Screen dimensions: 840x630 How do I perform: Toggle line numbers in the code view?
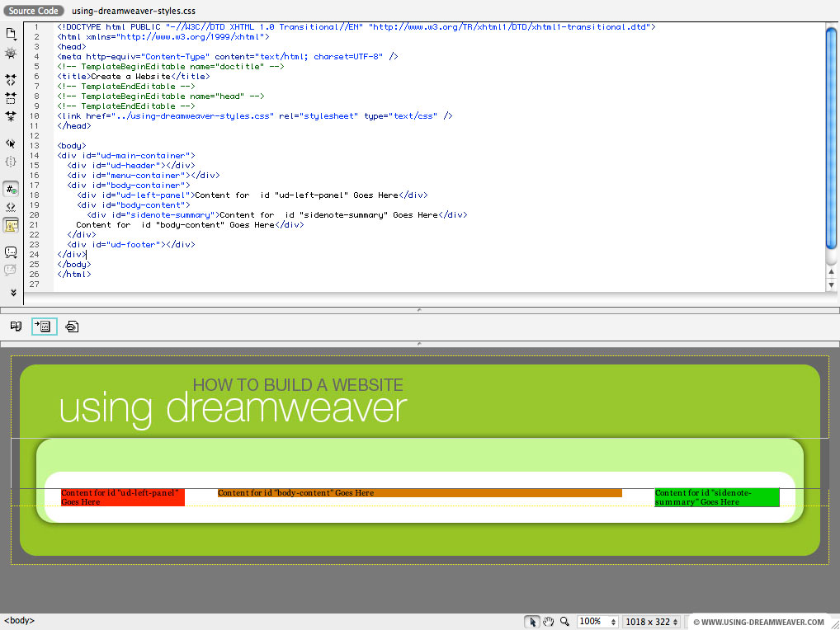point(11,189)
